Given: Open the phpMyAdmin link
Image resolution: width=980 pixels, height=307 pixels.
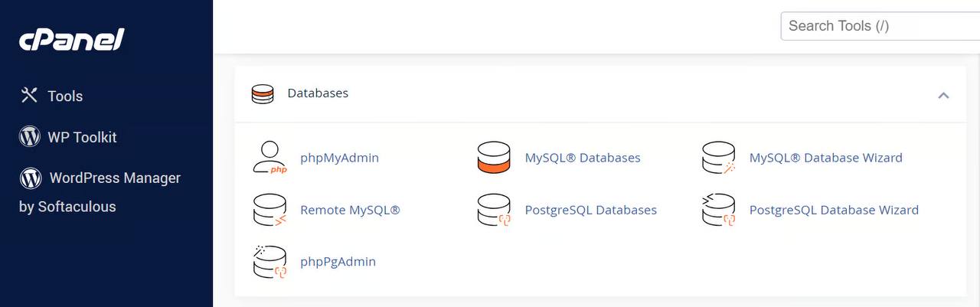Looking at the screenshot, I should (339, 158).
